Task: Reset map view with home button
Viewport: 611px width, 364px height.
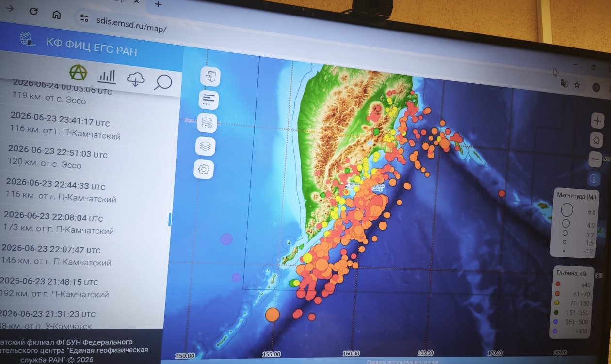Action: (596, 140)
